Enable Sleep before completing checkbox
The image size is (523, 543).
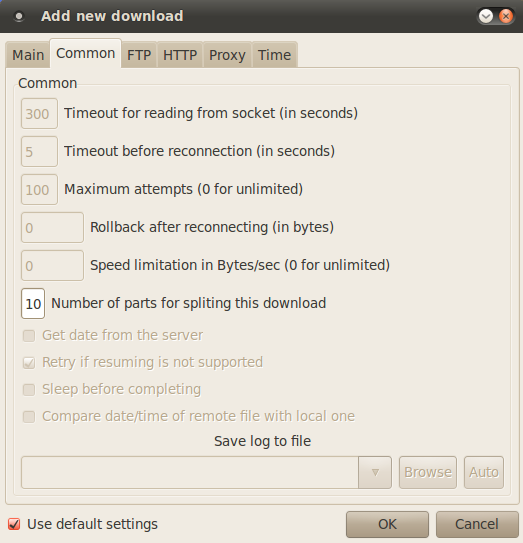tap(29, 390)
